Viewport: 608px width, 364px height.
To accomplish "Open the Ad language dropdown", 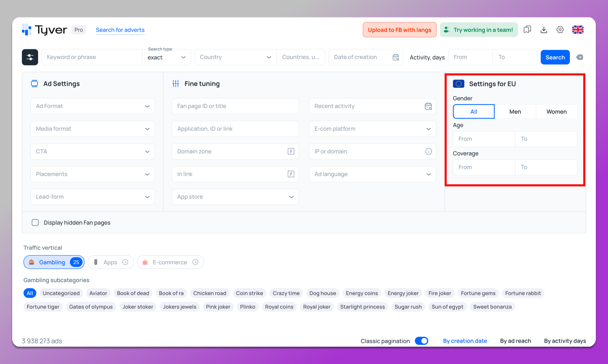I will point(372,174).
